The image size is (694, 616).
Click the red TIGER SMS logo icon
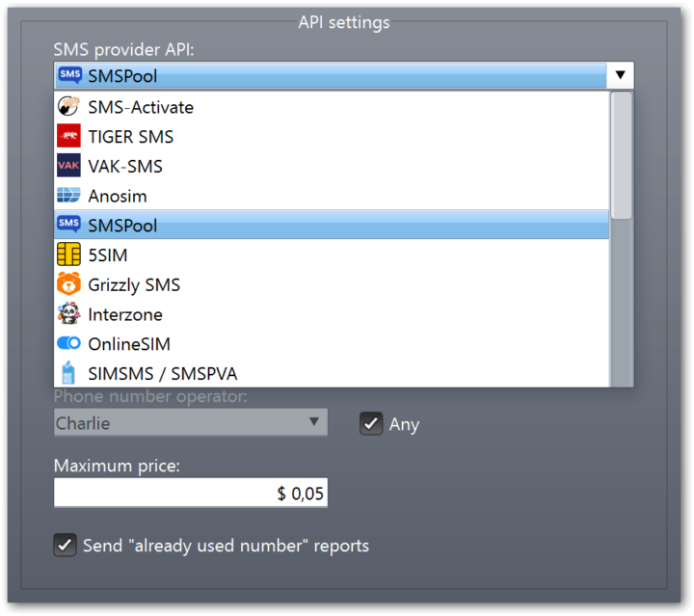[68, 136]
